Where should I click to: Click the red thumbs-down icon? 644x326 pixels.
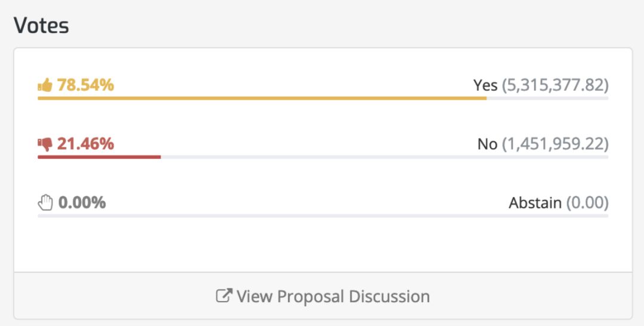point(45,144)
